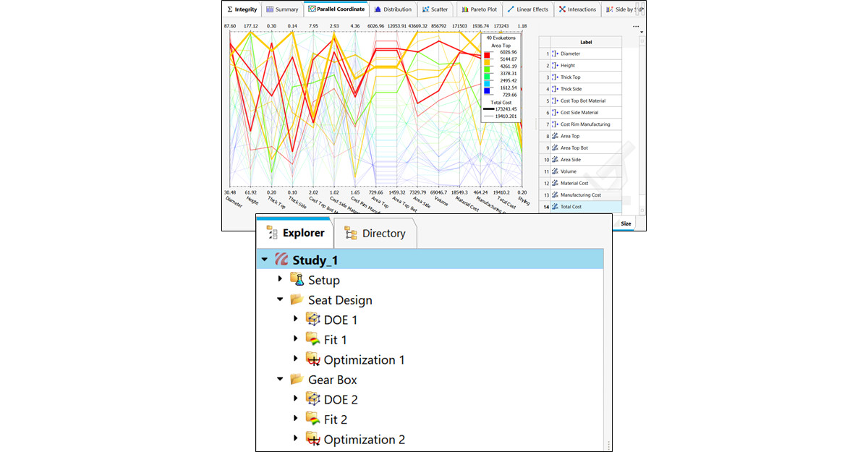Click the Pareto Plot bar icon

point(465,9)
